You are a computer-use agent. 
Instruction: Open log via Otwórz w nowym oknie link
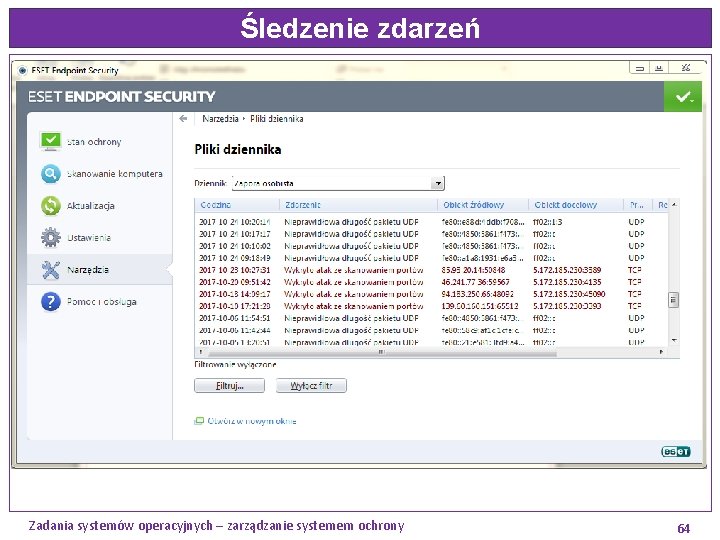252,421
